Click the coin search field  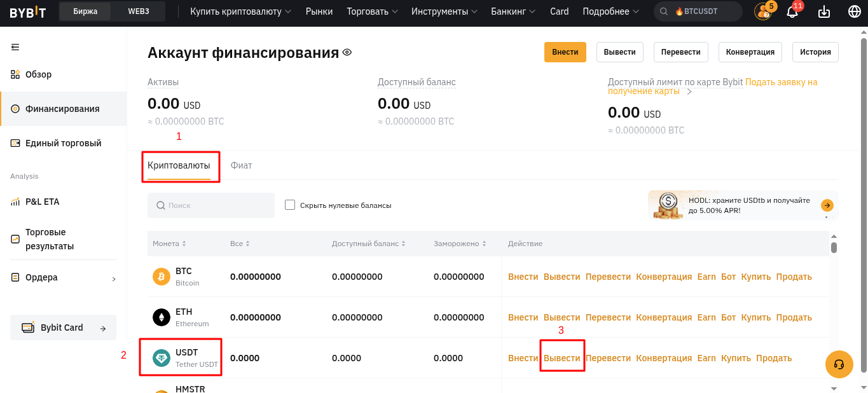(211, 205)
